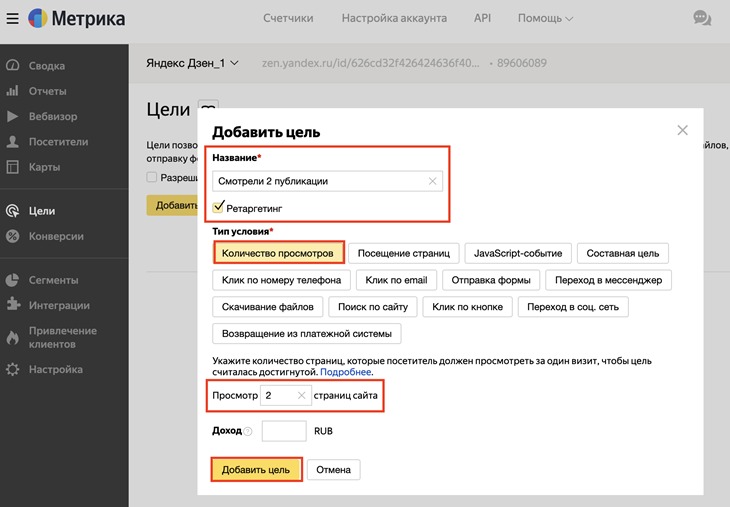Image resolution: width=730 pixels, height=507 pixels.
Task: Click the Metrika logo icon
Action: coord(38,18)
